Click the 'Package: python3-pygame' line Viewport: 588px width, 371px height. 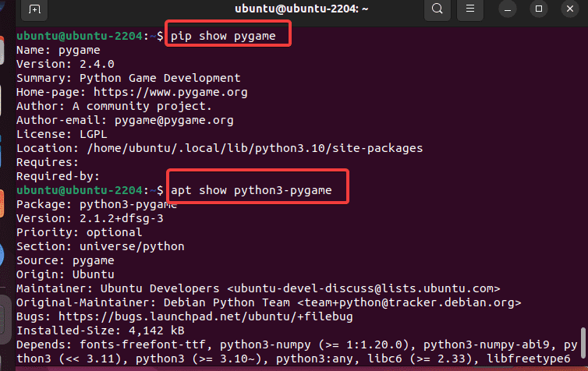click(x=97, y=205)
